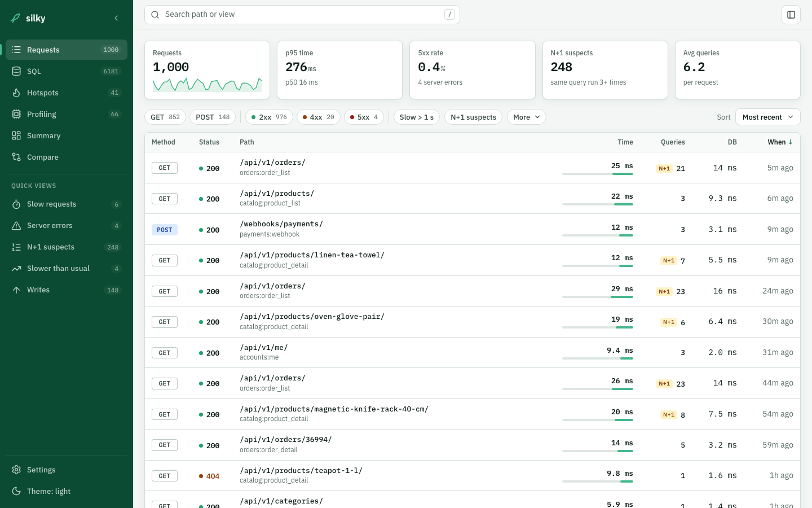Sort by the When column header
The image size is (812, 508).
pos(780,142)
